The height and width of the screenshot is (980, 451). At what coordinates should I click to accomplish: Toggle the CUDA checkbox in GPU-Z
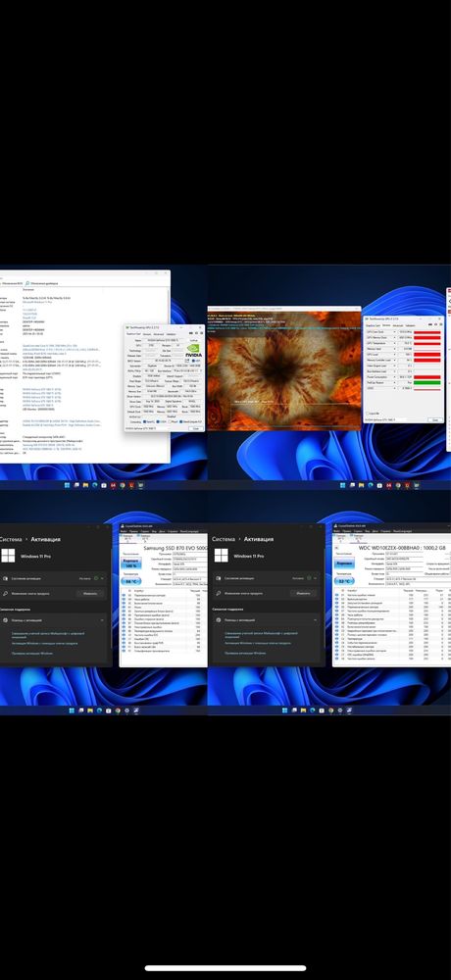[158, 421]
